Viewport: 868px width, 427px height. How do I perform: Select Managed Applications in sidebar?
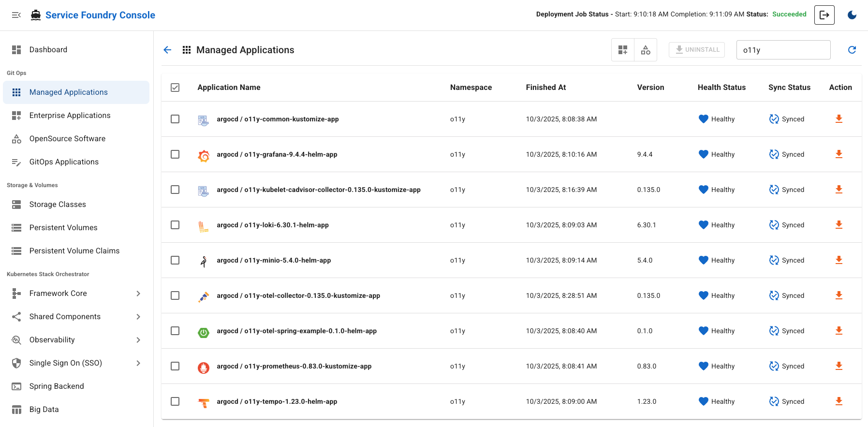pos(76,92)
